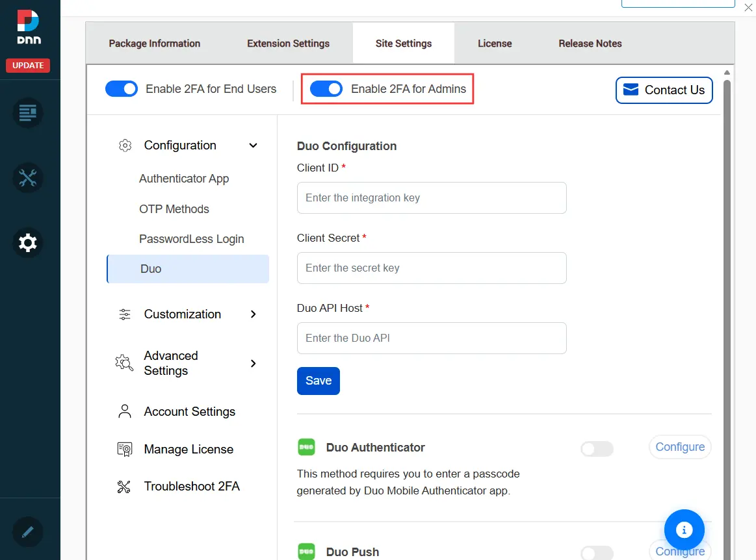Screen dimensions: 756x560
Task: Click the Duo Authenticator method title
Action: point(376,447)
